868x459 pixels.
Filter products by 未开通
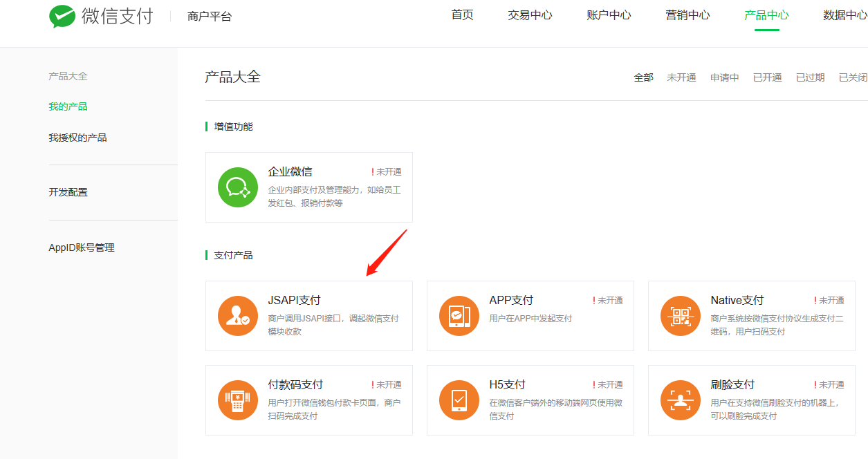(x=681, y=77)
